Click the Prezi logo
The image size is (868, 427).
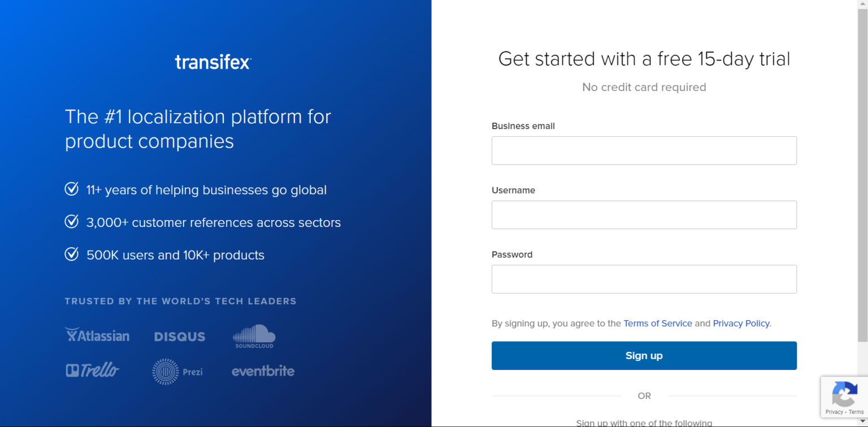coord(177,372)
